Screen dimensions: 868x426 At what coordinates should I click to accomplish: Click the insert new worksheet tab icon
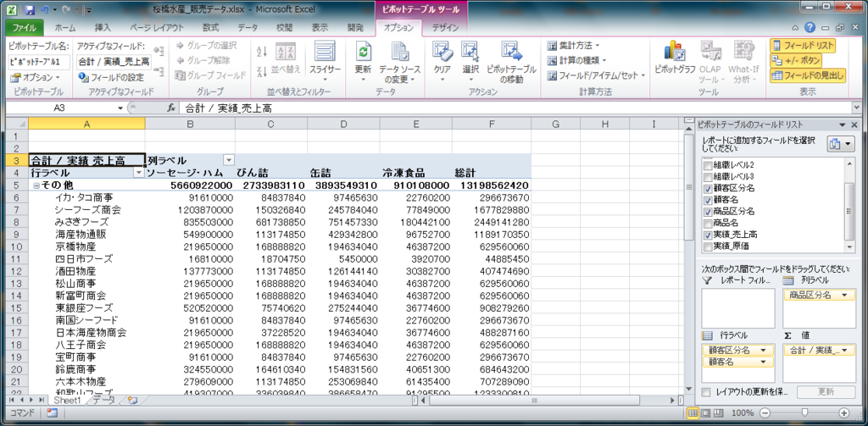pos(131,400)
